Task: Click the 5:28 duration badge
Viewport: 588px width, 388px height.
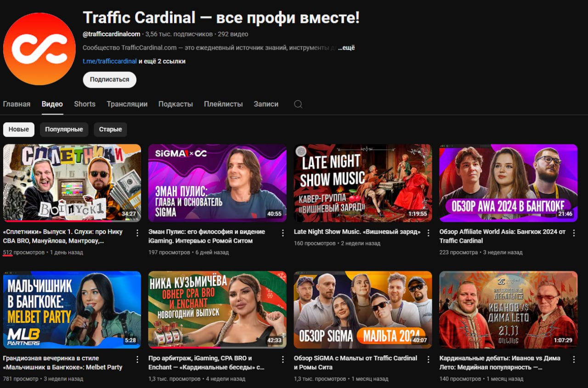Action: (x=130, y=340)
